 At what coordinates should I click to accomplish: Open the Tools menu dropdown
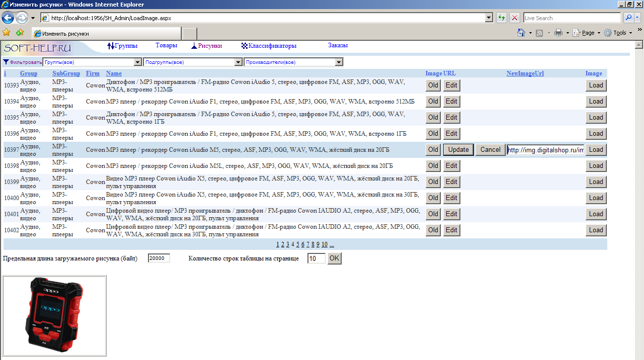(618, 33)
